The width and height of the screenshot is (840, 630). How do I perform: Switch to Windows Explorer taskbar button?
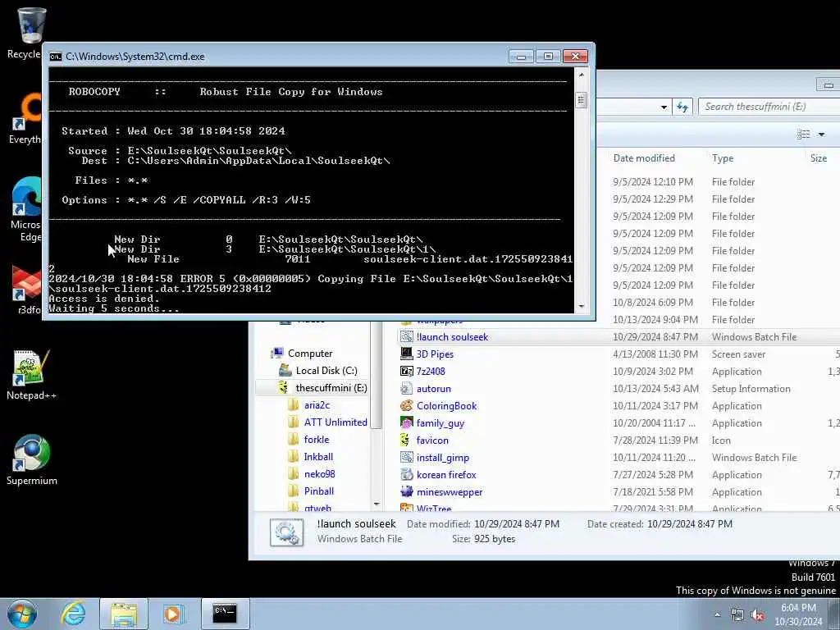[124, 614]
